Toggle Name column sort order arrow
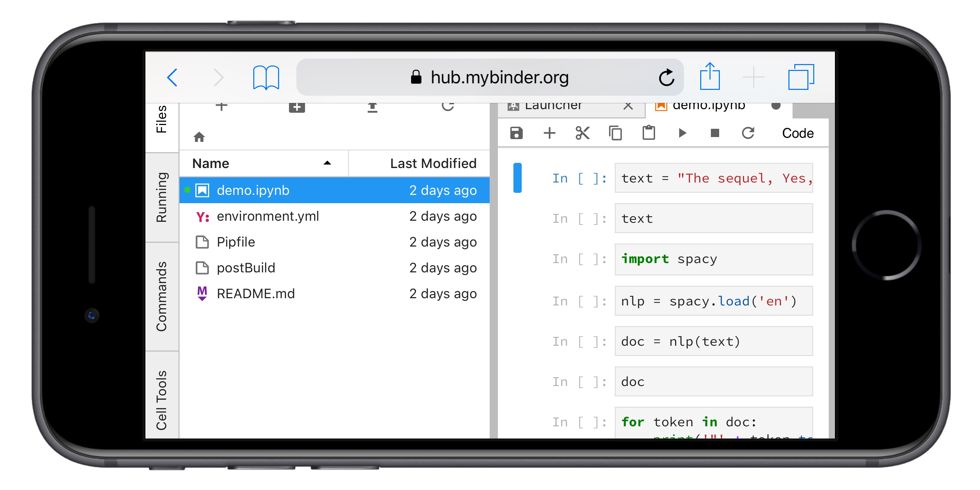Screen dimensions: 980x490 [x=327, y=164]
